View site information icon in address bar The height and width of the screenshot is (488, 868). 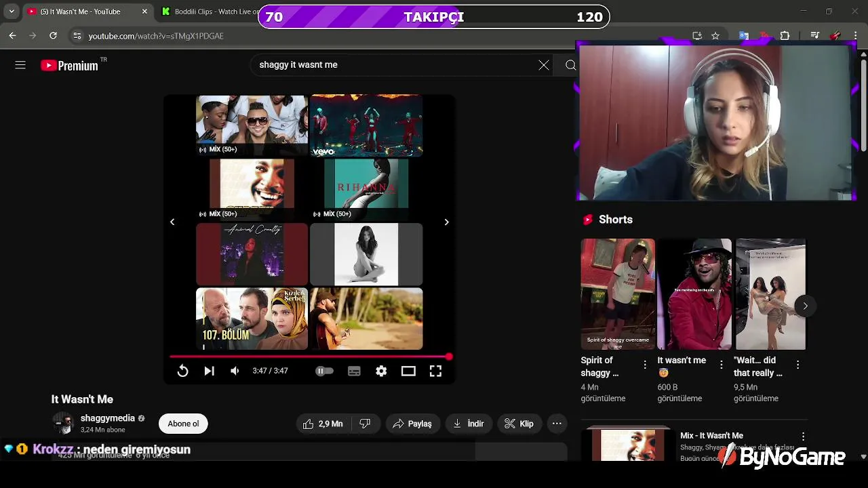pos(77,35)
